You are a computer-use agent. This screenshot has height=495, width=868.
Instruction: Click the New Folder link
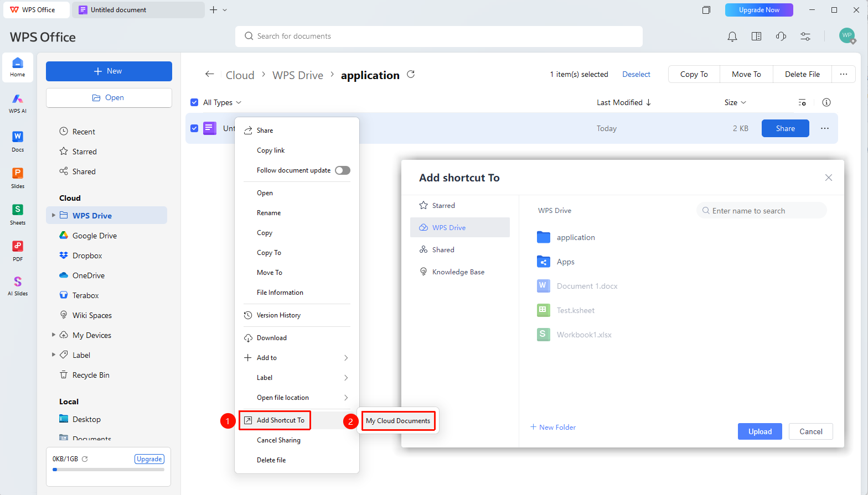coord(553,427)
